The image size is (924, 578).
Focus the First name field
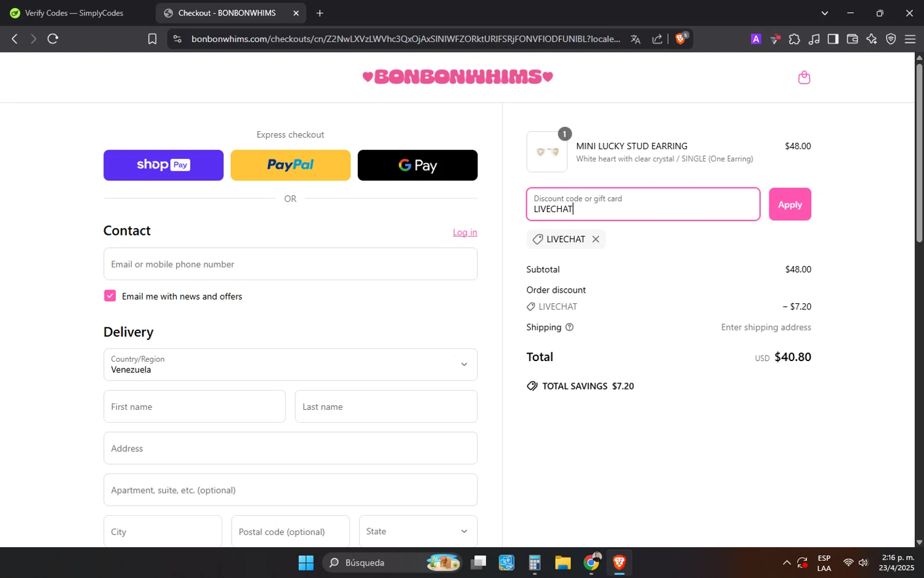click(195, 407)
